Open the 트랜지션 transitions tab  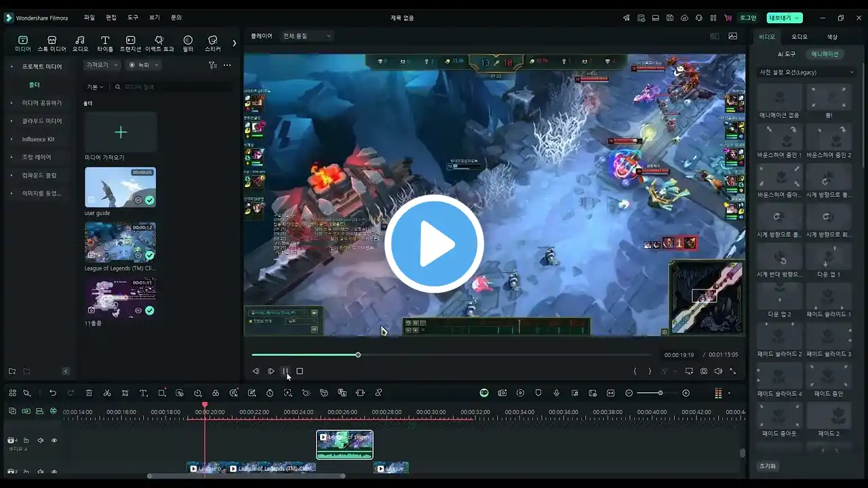(x=130, y=43)
